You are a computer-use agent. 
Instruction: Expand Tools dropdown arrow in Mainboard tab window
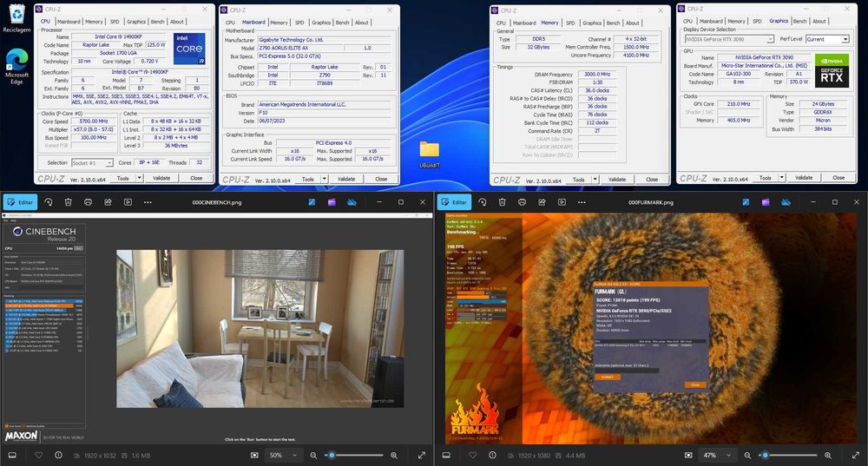325,180
